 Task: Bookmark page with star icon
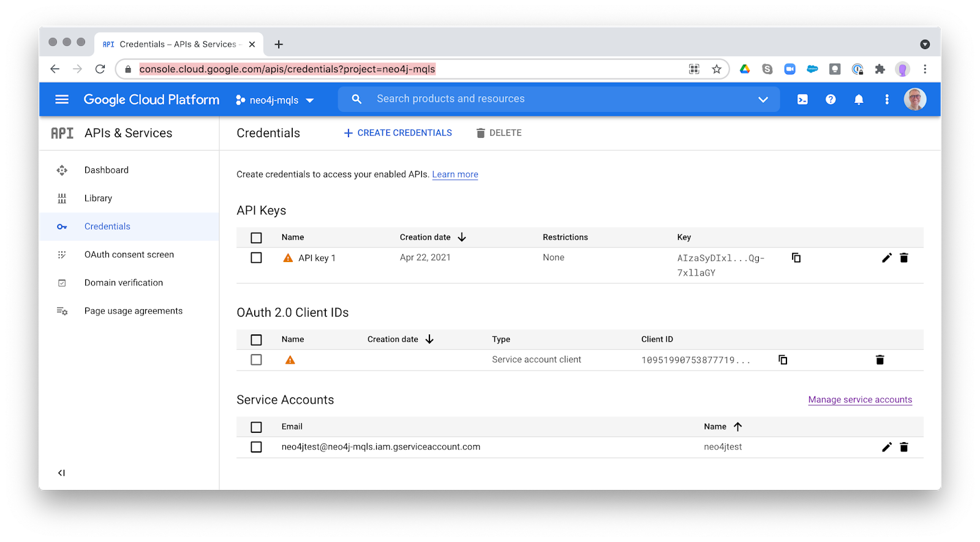point(717,69)
